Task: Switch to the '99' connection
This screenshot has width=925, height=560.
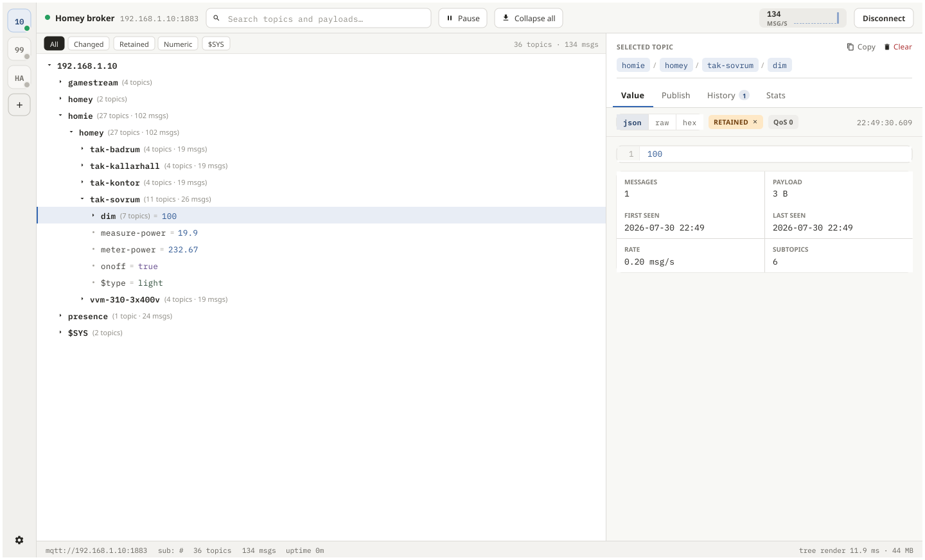Action: coord(19,49)
